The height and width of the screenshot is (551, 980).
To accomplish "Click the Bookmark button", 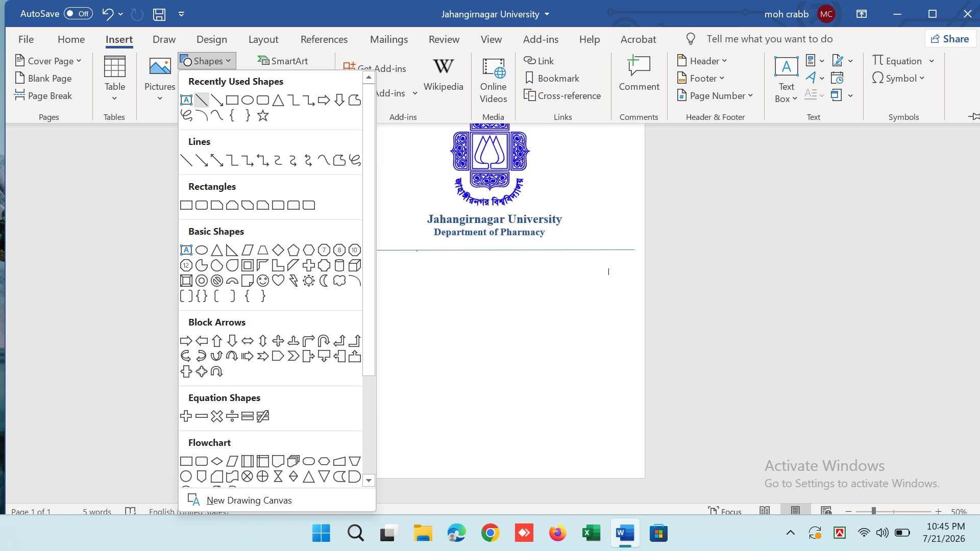I will tap(552, 78).
